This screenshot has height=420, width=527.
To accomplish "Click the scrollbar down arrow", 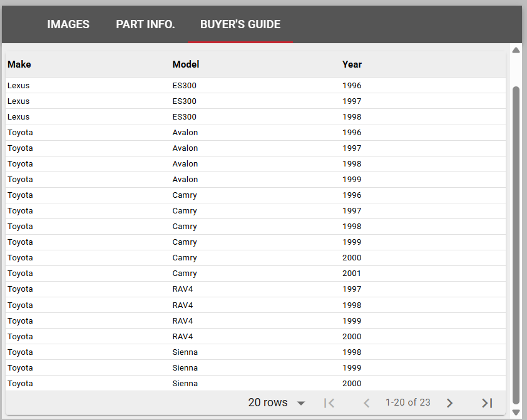I will (x=516, y=412).
